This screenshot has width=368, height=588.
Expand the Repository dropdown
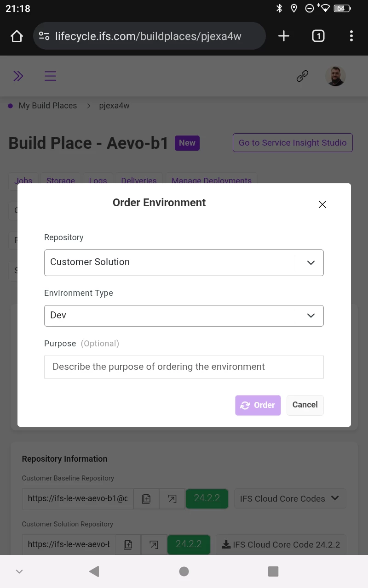(184, 263)
